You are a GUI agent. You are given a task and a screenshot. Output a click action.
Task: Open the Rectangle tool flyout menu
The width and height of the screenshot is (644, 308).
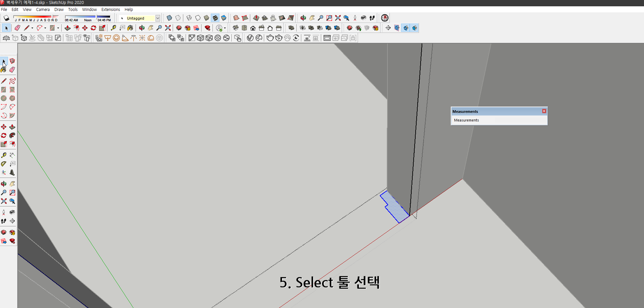pos(58,28)
